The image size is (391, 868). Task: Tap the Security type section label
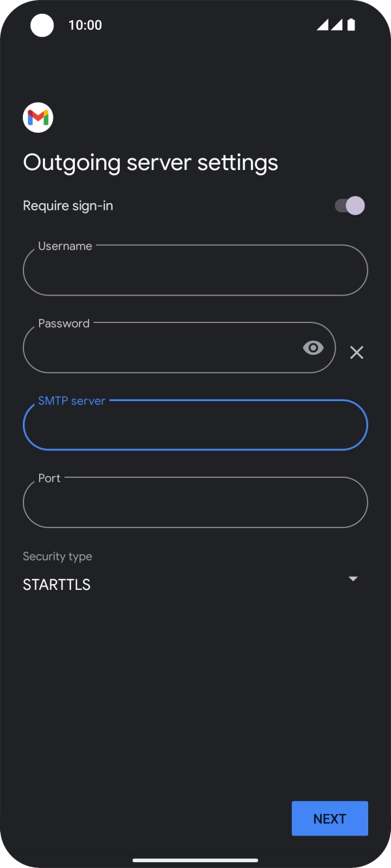point(57,556)
